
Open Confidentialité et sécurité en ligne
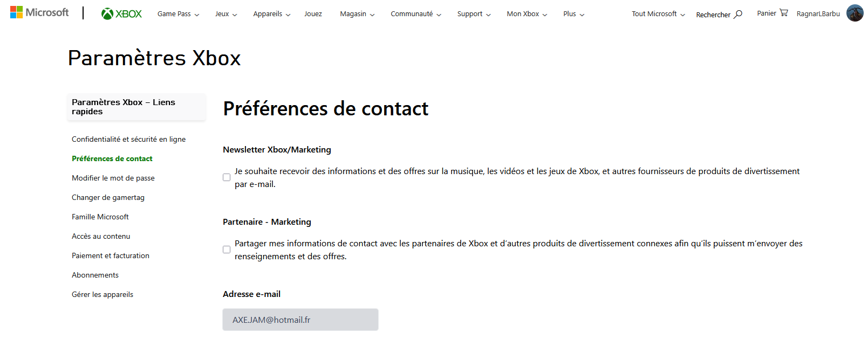[128, 139]
